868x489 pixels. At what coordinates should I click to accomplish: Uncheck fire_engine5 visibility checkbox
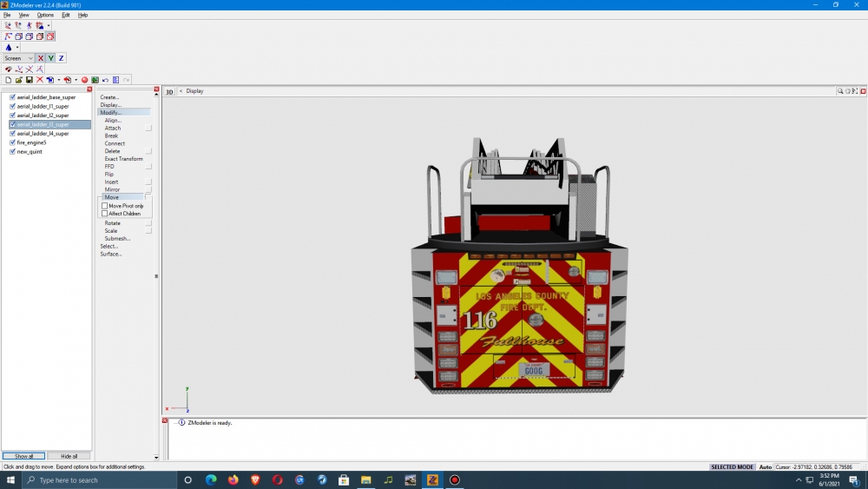pyautogui.click(x=13, y=142)
